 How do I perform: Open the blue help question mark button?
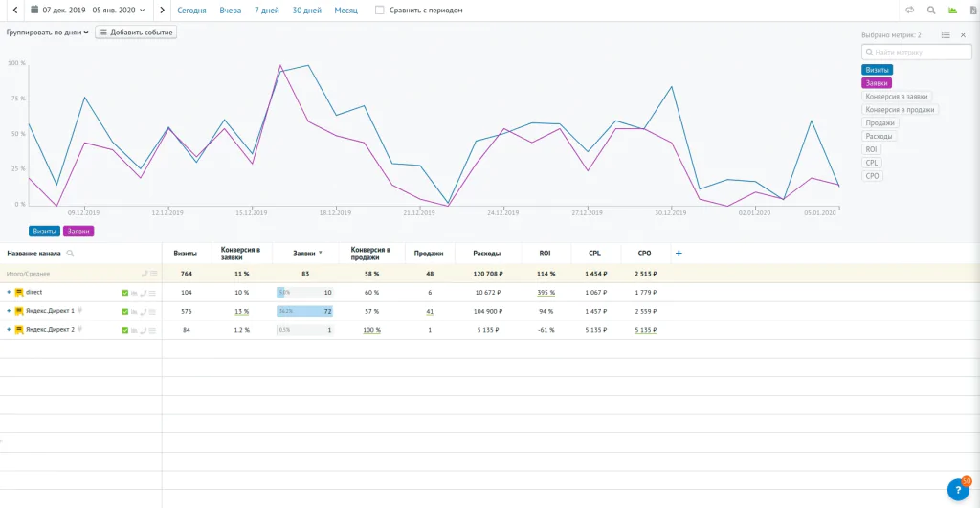pos(958,490)
